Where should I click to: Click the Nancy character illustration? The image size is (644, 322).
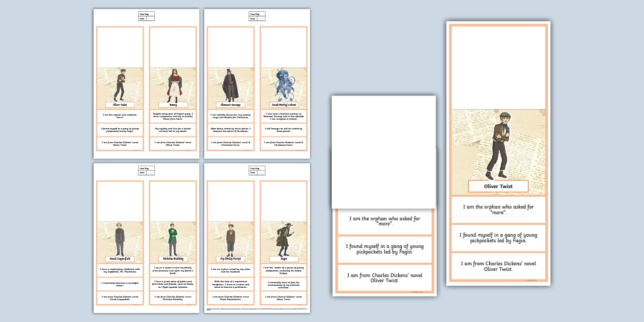click(173, 84)
